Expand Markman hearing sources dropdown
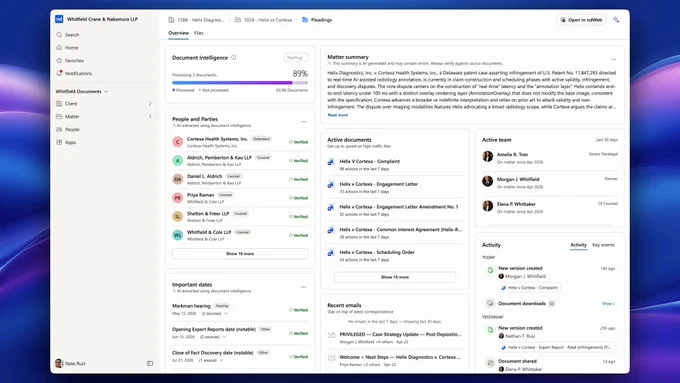The image size is (680, 383). pyautogui.click(x=226, y=314)
